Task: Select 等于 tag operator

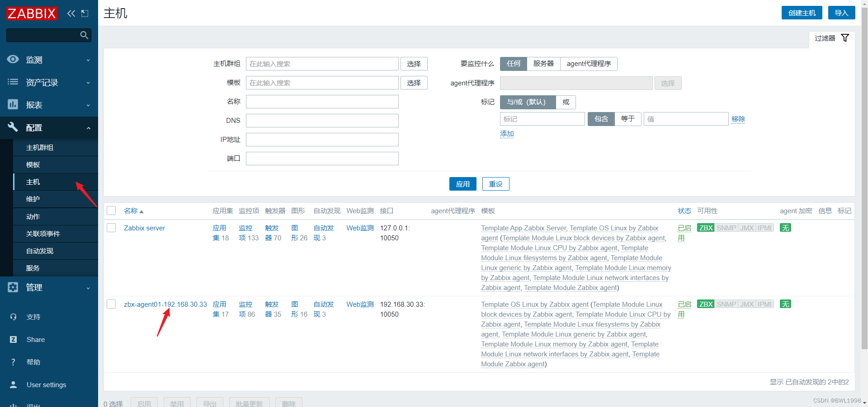Action: click(x=627, y=119)
